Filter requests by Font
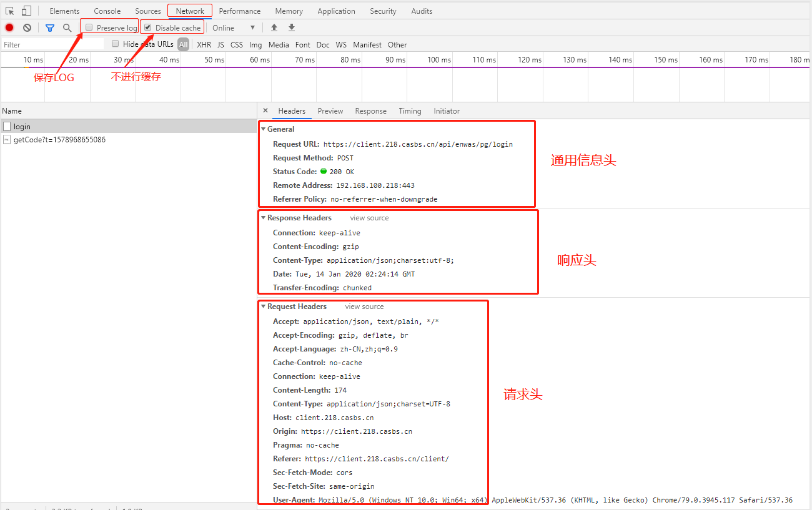The height and width of the screenshot is (510, 812). tap(303, 44)
